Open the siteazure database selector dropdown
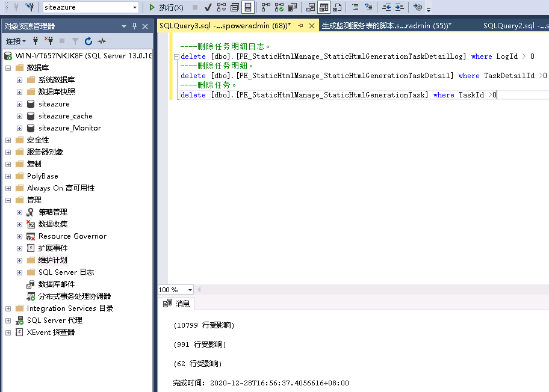The image size is (549, 392). [135, 7]
